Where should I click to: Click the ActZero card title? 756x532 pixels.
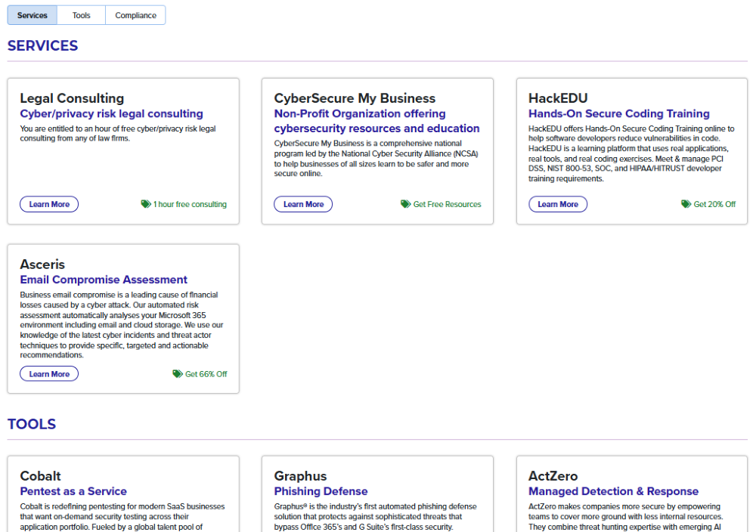[553, 476]
